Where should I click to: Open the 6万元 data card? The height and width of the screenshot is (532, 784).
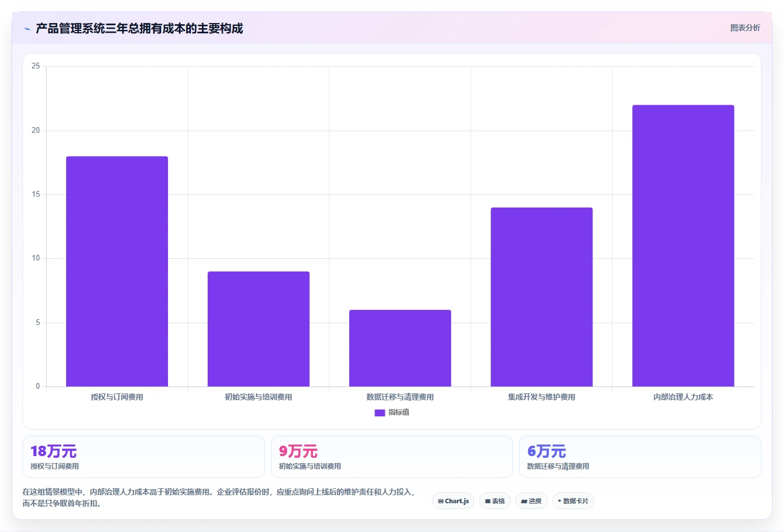coord(640,457)
